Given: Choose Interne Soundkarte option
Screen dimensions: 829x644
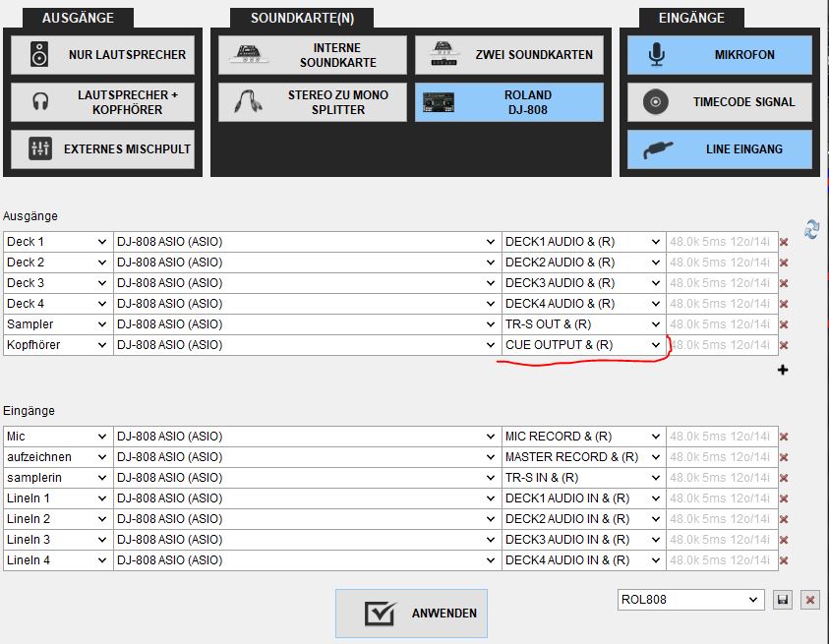Looking at the screenshot, I should tap(313, 55).
